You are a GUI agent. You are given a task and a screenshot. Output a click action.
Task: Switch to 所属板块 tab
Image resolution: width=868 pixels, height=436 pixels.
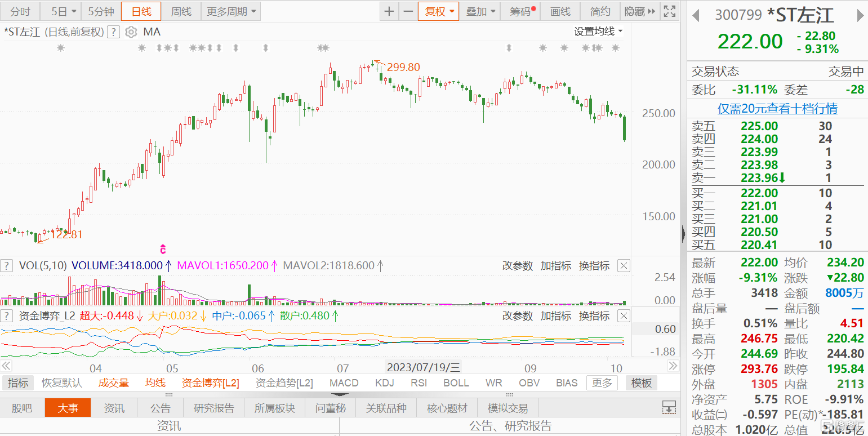point(274,408)
